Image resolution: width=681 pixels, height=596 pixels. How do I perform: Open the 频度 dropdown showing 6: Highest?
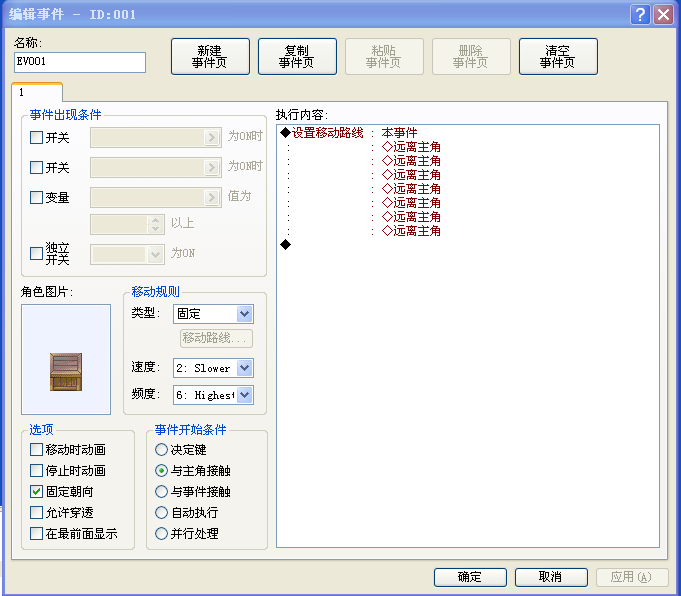pyautogui.click(x=213, y=395)
